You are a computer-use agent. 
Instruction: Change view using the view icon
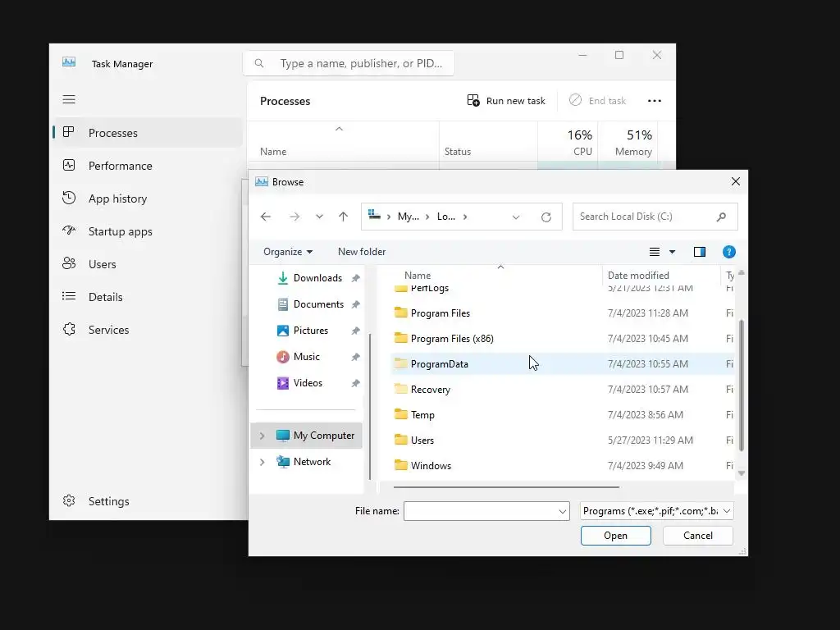click(654, 252)
